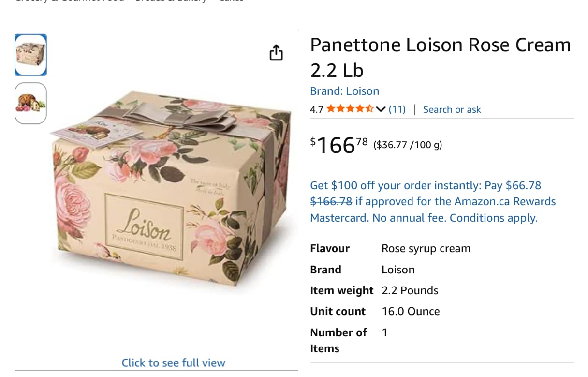Click the $36.77 per 100 g unit price
This screenshot has height=377, width=588.
[407, 145]
